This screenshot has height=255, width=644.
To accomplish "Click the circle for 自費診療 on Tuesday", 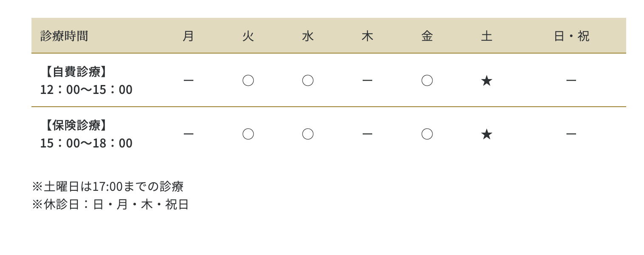I will [x=248, y=80].
